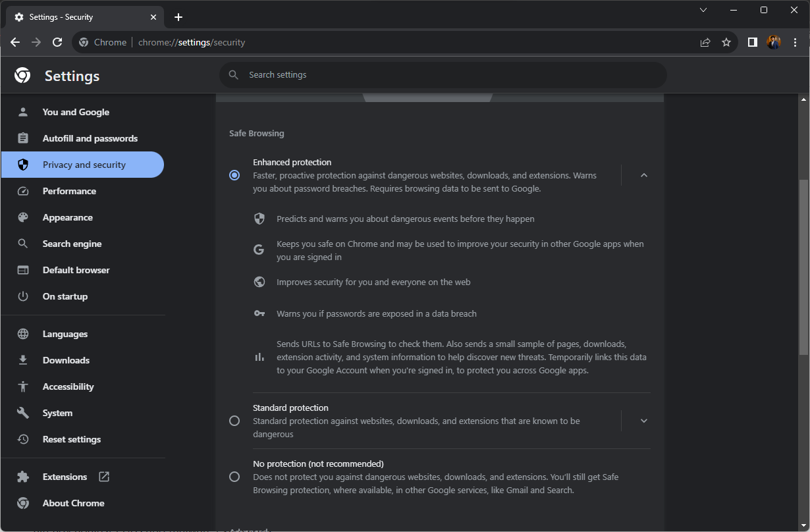Open the Appearance settings section
The height and width of the screenshot is (532, 810).
click(67, 217)
